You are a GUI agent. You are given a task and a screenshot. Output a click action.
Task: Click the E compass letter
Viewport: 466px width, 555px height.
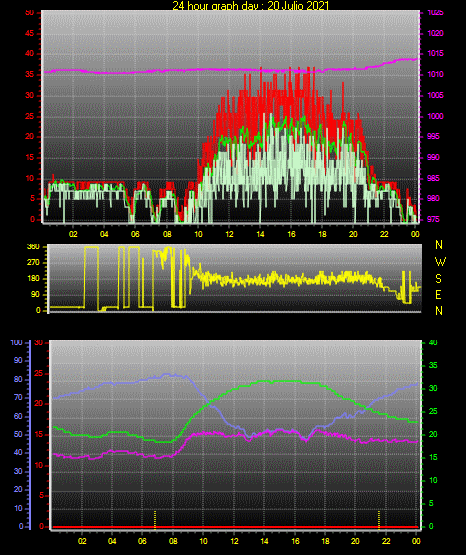438,294
